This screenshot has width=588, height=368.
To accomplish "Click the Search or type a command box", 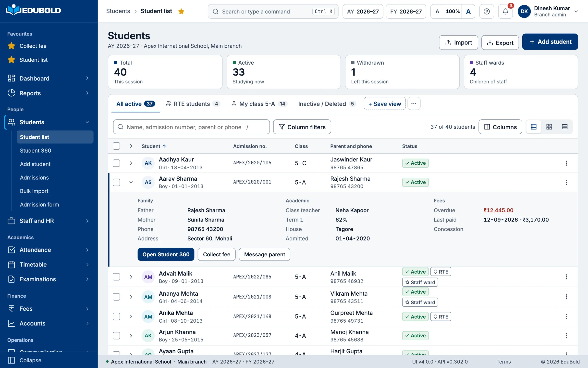I will [273, 11].
